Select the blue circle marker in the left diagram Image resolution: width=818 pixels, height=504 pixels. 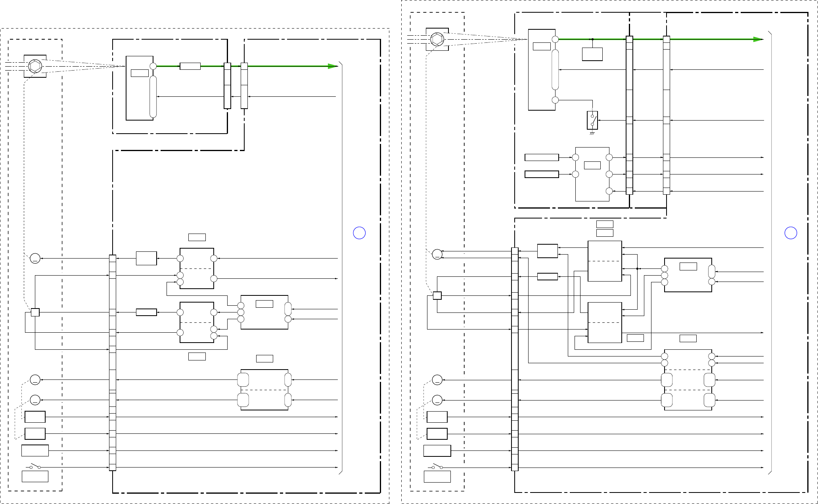pos(359,233)
